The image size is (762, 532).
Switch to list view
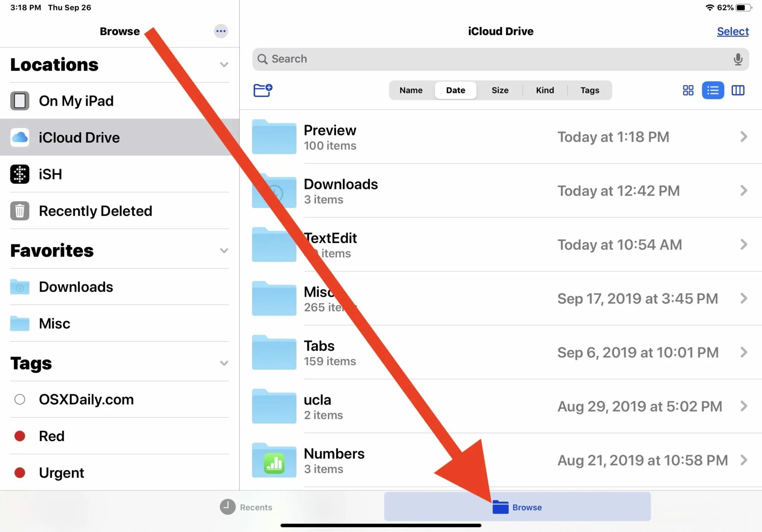(713, 90)
